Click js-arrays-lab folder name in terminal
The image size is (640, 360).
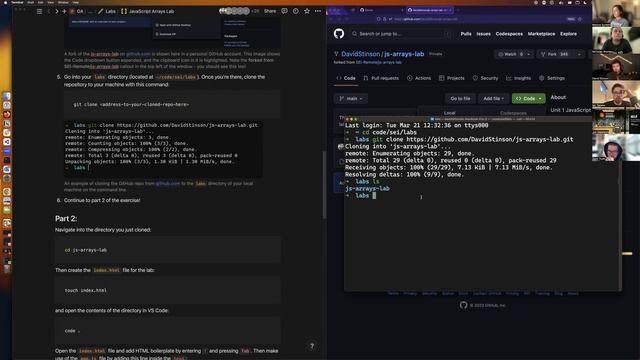click(367, 189)
